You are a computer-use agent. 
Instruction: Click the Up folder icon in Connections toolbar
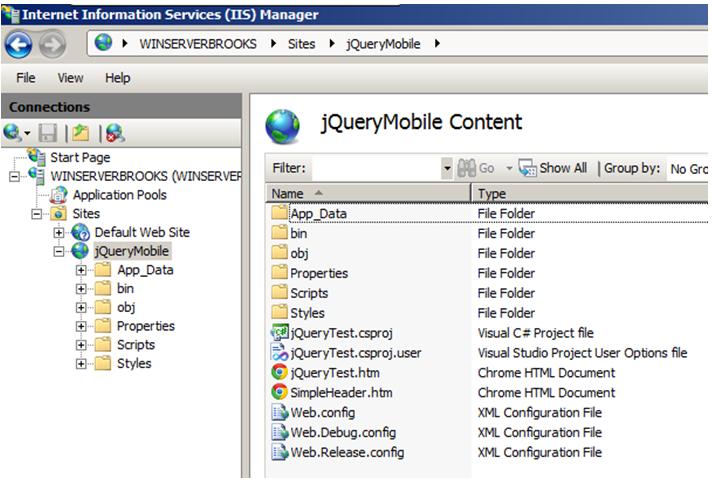click(80, 133)
